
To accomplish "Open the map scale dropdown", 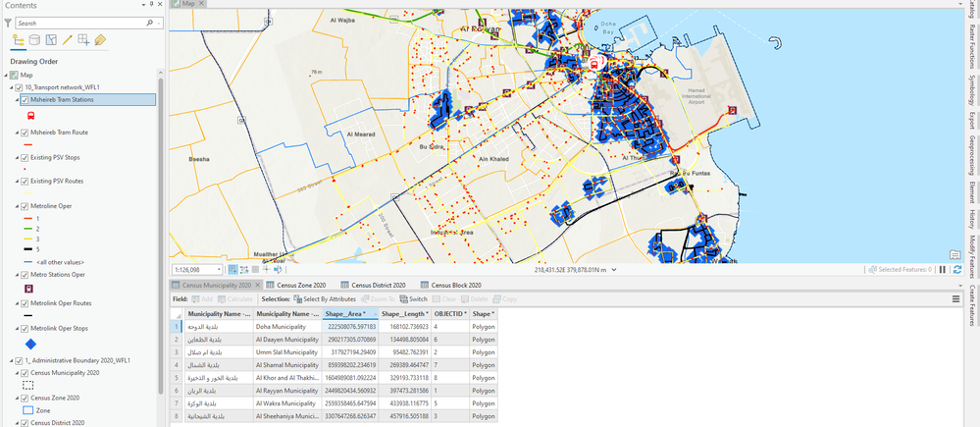I will 221,269.
